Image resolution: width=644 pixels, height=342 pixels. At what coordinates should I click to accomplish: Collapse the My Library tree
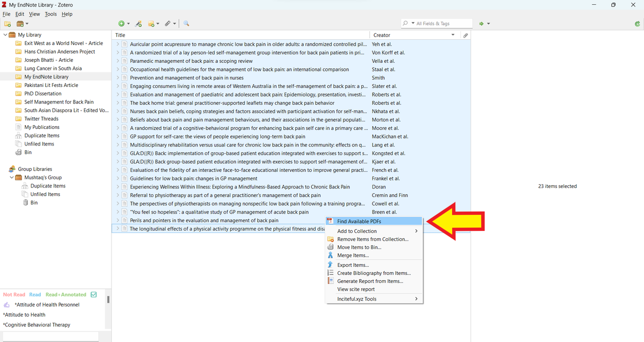tap(5, 35)
